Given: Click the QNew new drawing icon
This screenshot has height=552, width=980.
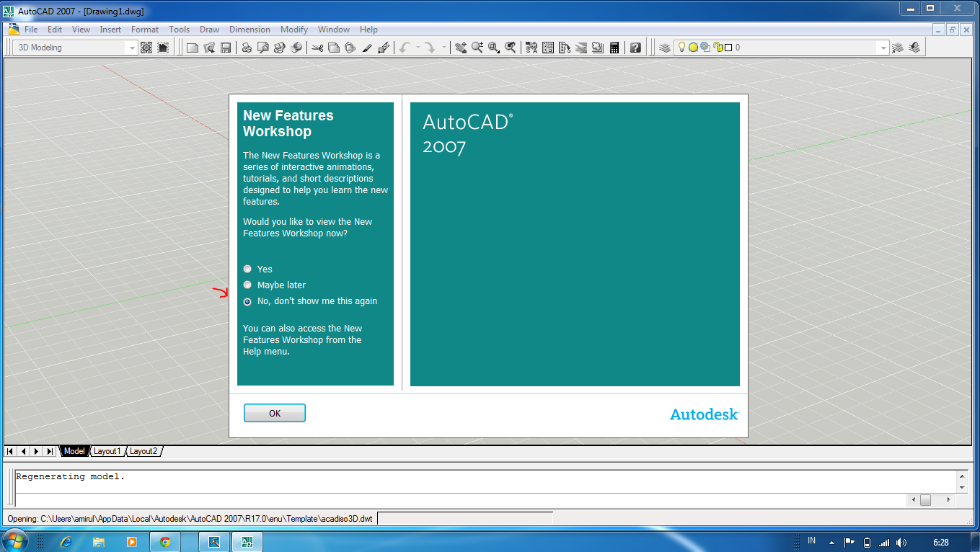Looking at the screenshot, I should pyautogui.click(x=192, y=48).
